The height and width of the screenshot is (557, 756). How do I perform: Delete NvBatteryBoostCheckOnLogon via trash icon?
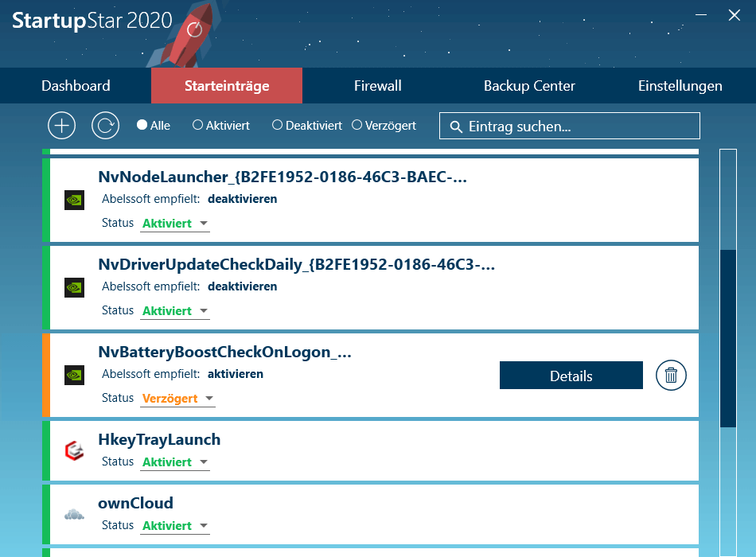point(671,376)
